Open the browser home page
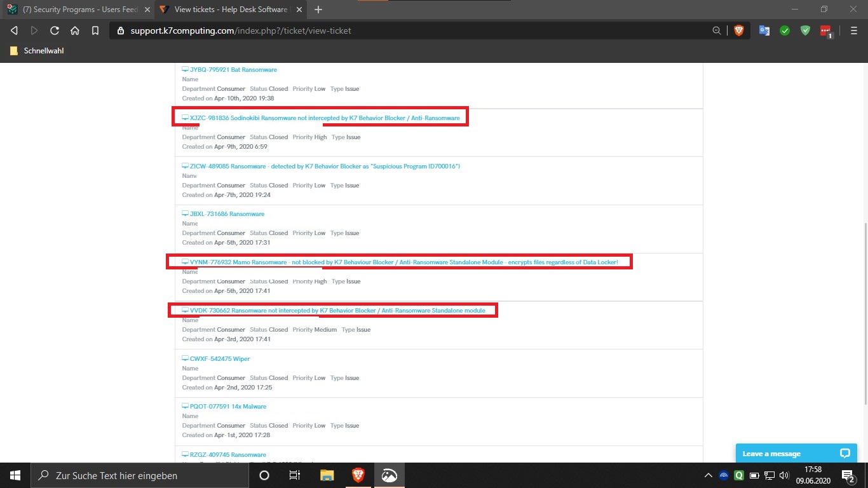868x488 pixels. [75, 30]
